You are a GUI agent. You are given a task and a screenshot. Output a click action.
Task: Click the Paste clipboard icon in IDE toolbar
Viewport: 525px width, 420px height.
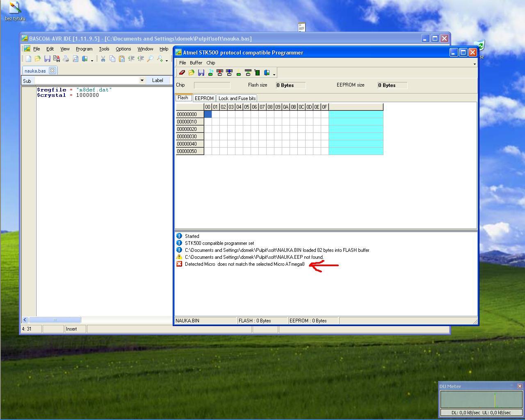coord(122,59)
